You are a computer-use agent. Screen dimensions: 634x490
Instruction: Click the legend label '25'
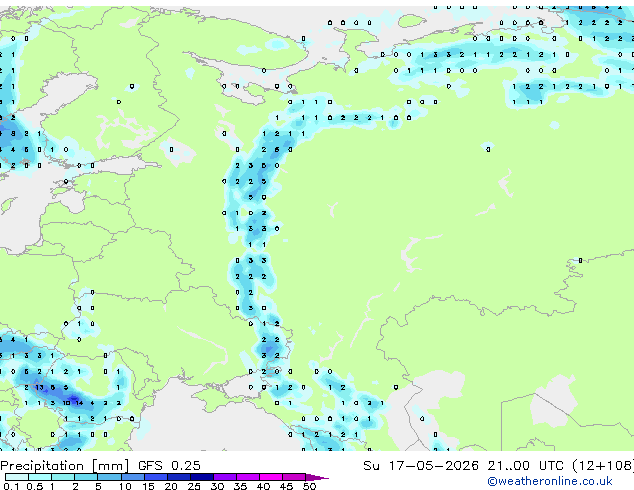click(x=194, y=486)
